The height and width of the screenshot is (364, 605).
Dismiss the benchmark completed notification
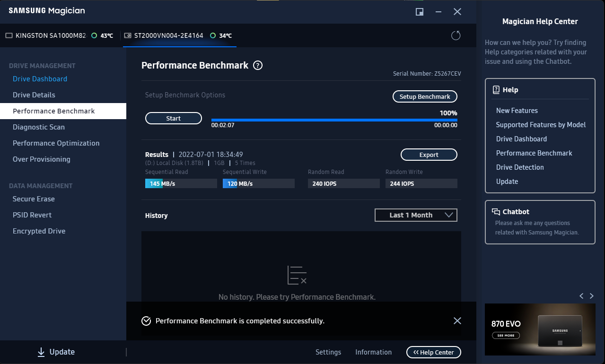coord(457,321)
